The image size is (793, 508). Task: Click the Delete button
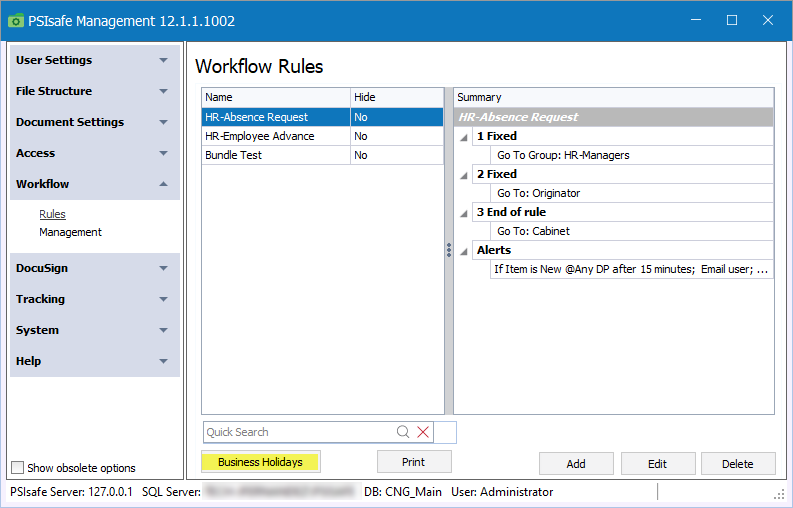click(738, 463)
